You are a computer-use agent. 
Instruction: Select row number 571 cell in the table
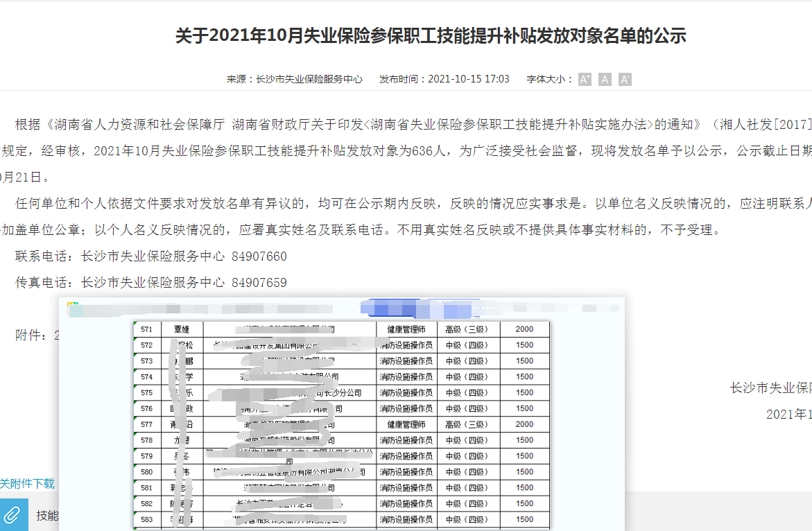click(x=146, y=329)
